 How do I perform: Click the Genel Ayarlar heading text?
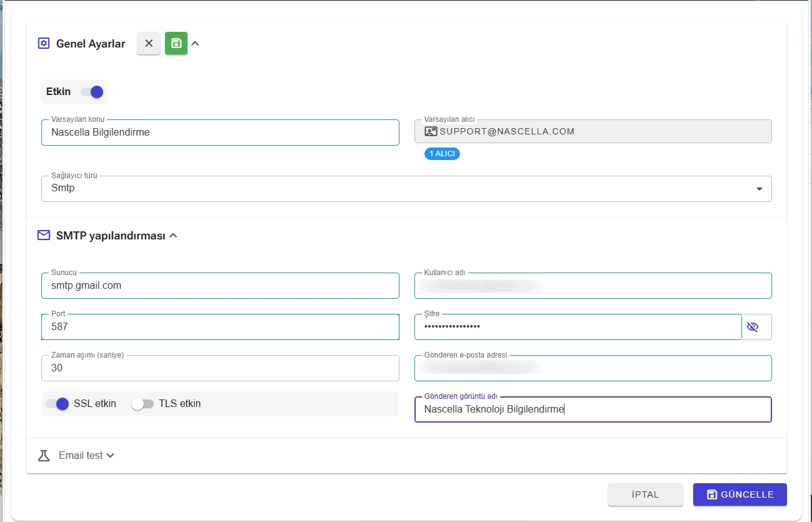tap(91, 44)
